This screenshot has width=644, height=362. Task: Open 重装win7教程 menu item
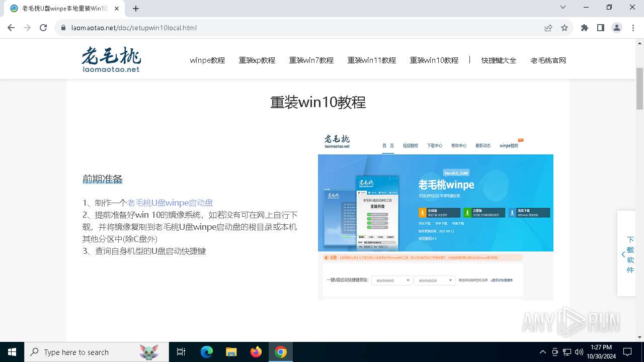[x=311, y=60]
